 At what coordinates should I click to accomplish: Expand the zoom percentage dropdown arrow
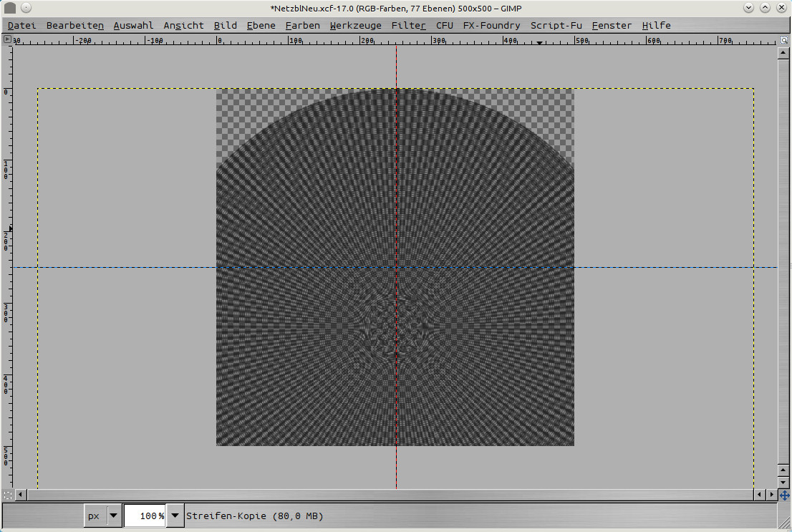pyautogui.click(x=174, y=516)
